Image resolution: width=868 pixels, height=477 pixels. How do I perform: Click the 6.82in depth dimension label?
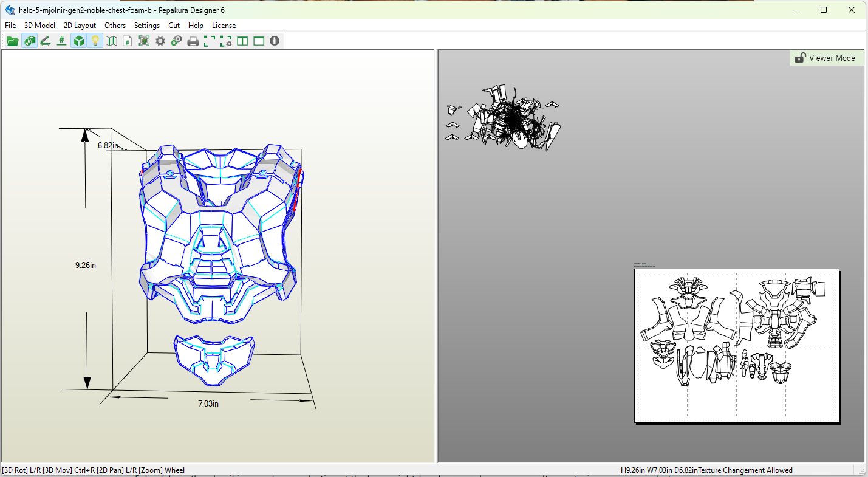(108, 145)
